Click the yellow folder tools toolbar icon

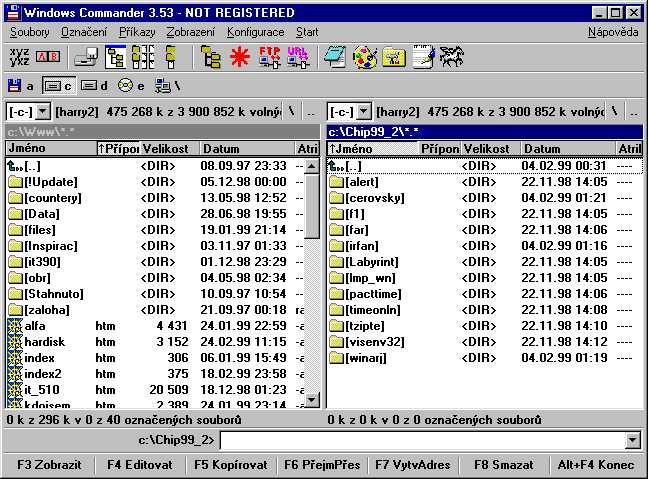point(394,57)
